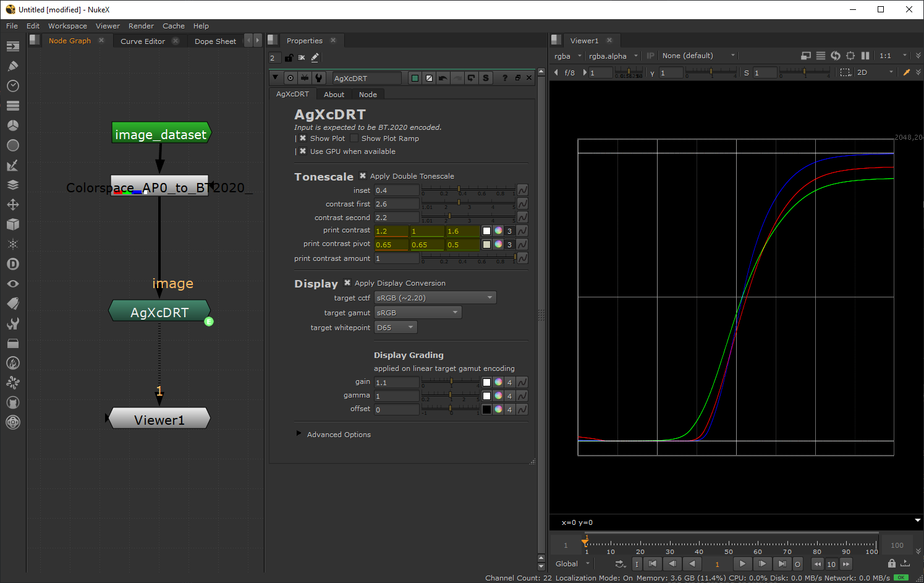This screenshot has height=583, width=924.
Task: Open target whitepoint D65 dropdown
Action: pos(396,328)
